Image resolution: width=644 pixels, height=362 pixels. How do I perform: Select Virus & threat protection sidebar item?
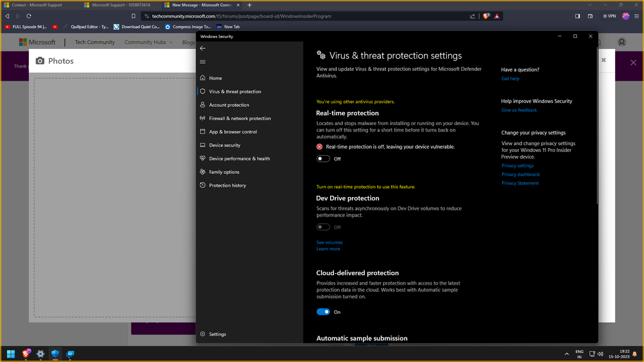click(235, 91)
